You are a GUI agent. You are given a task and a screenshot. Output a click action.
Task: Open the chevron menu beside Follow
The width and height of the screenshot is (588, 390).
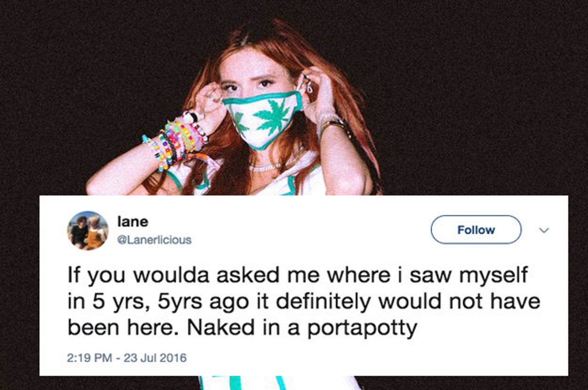544,230
